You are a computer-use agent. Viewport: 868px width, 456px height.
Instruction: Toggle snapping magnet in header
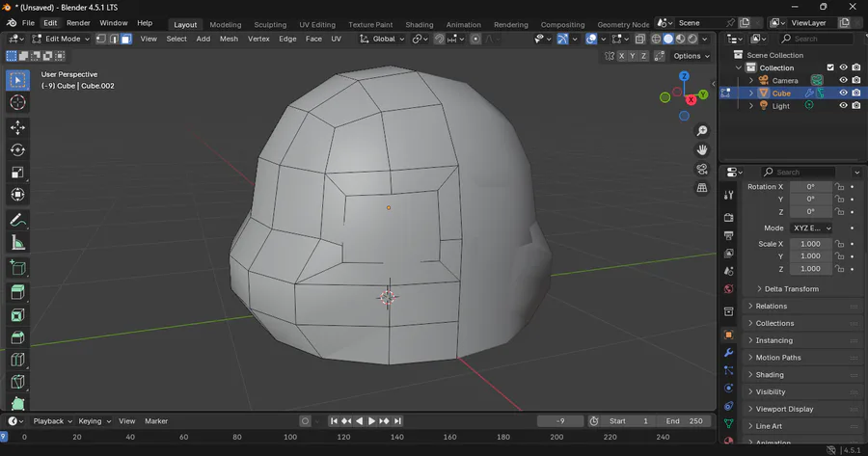[x=439, y=39]
